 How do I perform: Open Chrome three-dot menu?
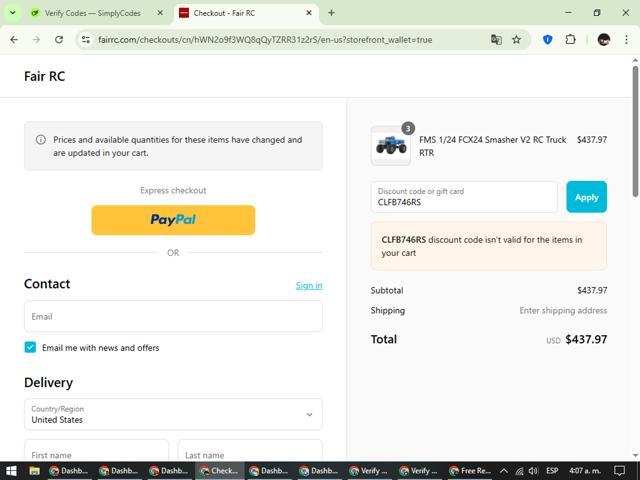pos(626,40)
